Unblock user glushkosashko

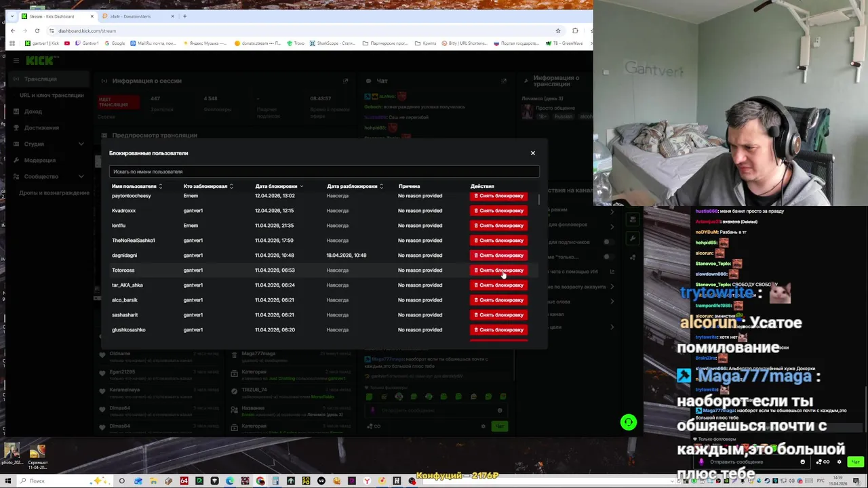coord(498,330)
